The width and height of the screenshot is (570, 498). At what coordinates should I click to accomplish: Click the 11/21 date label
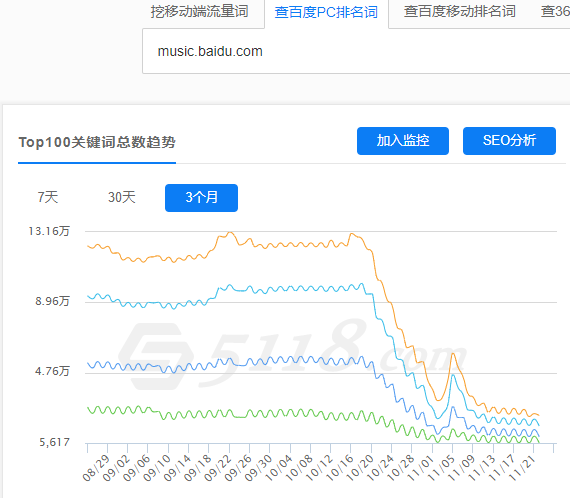522,468
